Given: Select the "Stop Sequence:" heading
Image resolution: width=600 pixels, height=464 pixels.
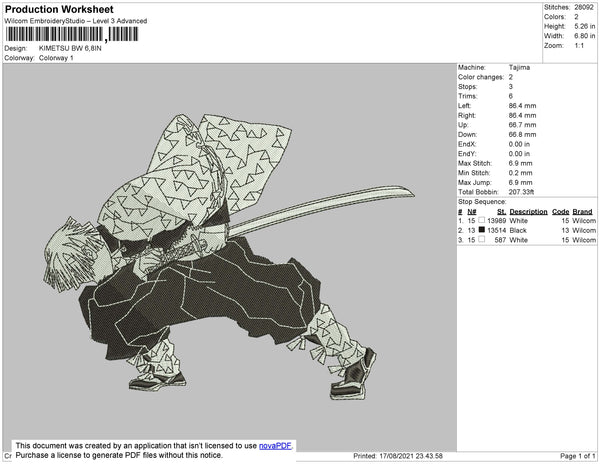Looking at the screenshot, I should 482,202.
